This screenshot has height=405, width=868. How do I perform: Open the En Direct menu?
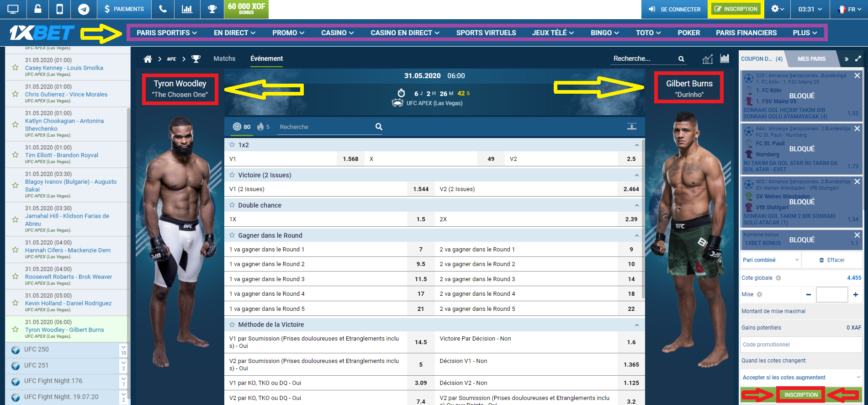pyautogui.click(x=234, y=33)
